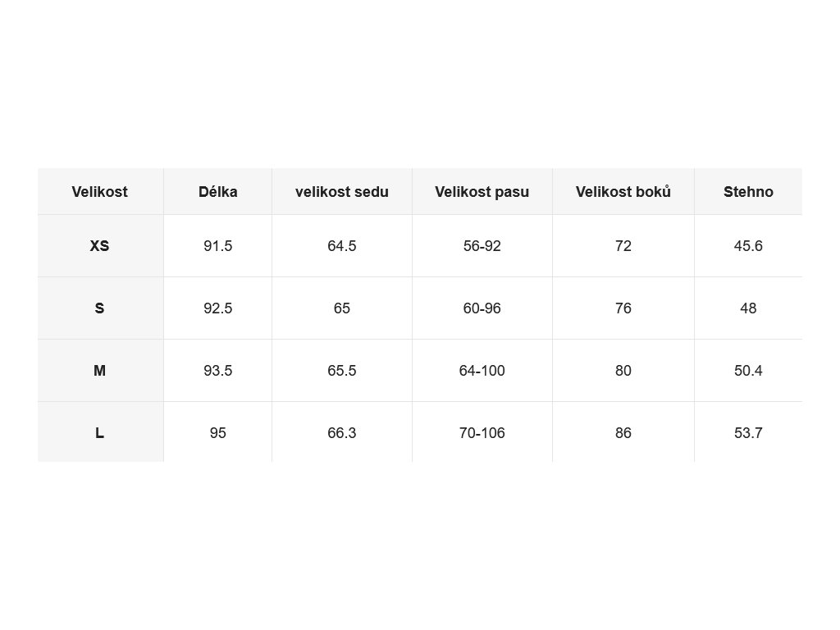Select the 65.5 seat size cell
Image resolution: width=840 pixels, height=630 pixels.
[342, 370]
